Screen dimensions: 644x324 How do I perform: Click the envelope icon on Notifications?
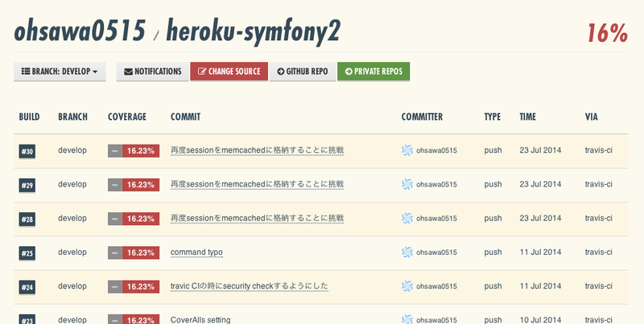tap(128, 72)
